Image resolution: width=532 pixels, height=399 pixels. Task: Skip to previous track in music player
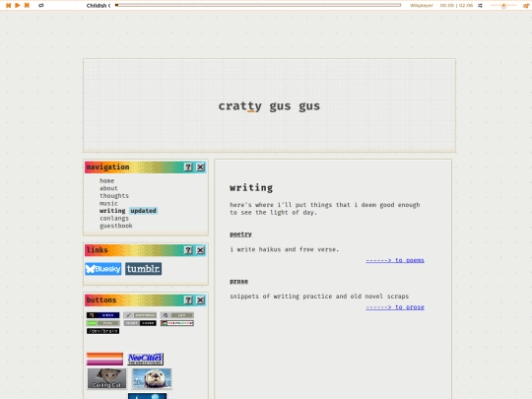coord(9,6)
